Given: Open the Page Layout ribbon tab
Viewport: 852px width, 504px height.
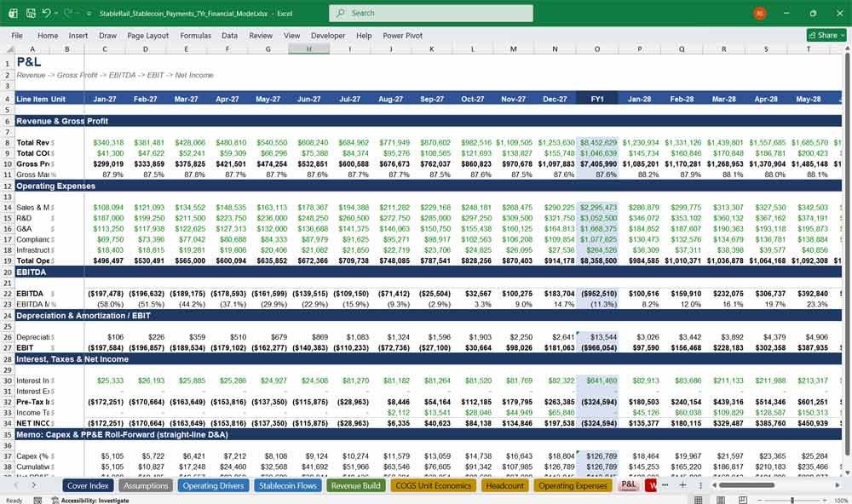Looking at the screenshot, I should [147, 35].
